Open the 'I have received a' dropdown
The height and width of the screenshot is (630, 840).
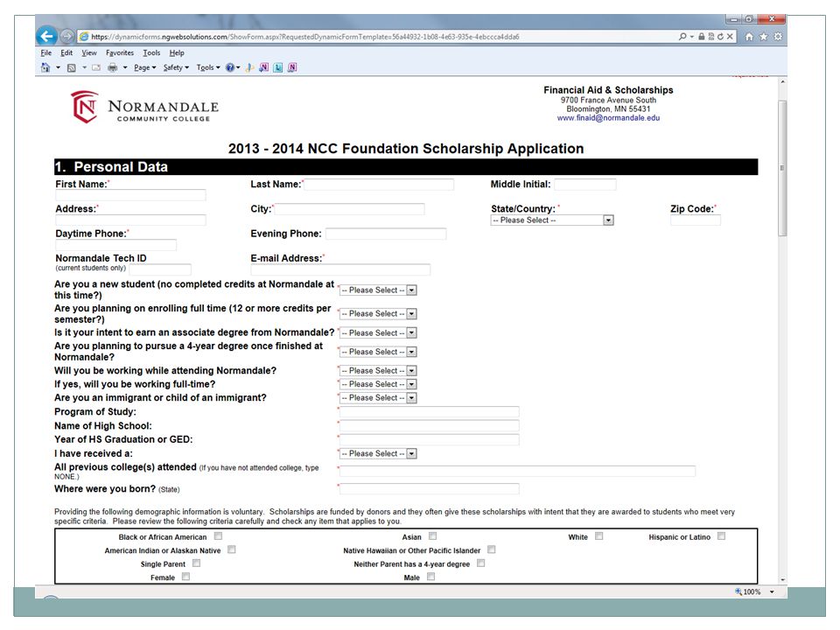tap(378, 454)
